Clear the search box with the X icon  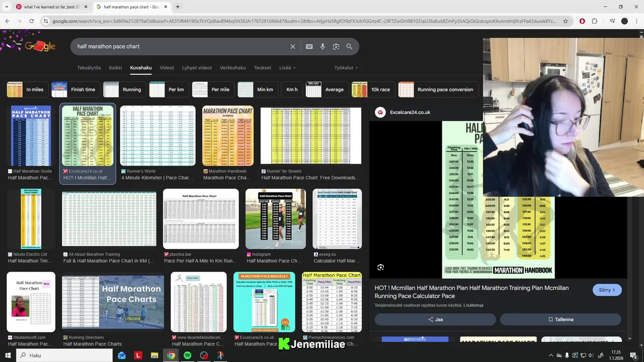click(x=293, y=46)
